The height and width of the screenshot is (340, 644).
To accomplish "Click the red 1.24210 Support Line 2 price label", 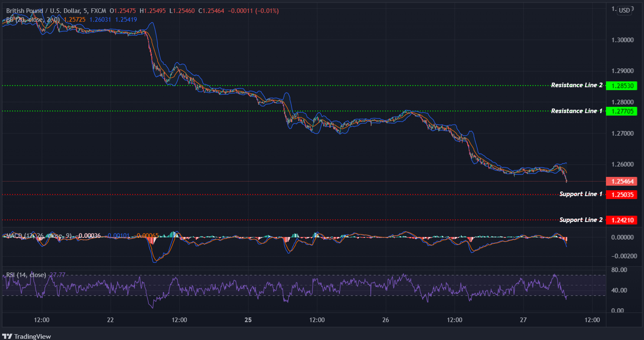I will [622, 220].
